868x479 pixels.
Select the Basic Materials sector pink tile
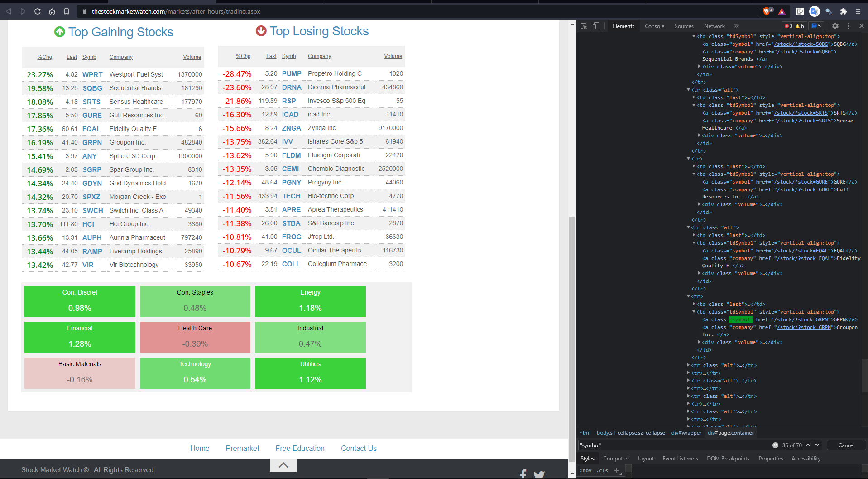coord(80,373)
